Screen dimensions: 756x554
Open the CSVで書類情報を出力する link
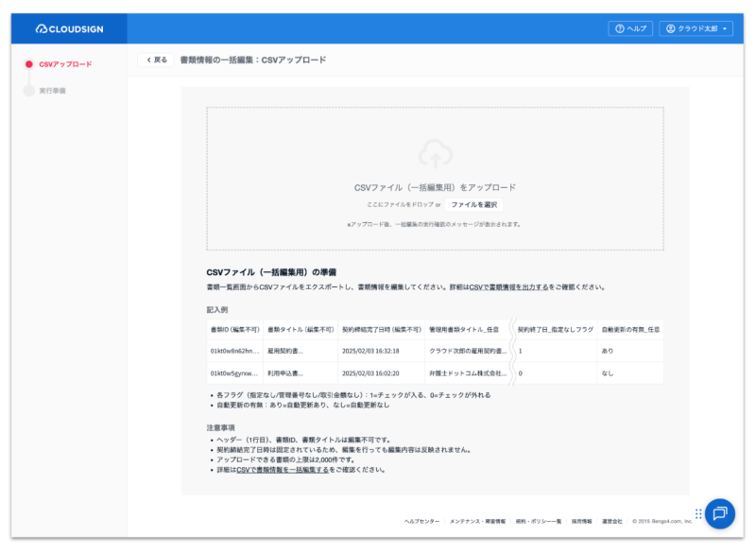click(x=508, y=286)
